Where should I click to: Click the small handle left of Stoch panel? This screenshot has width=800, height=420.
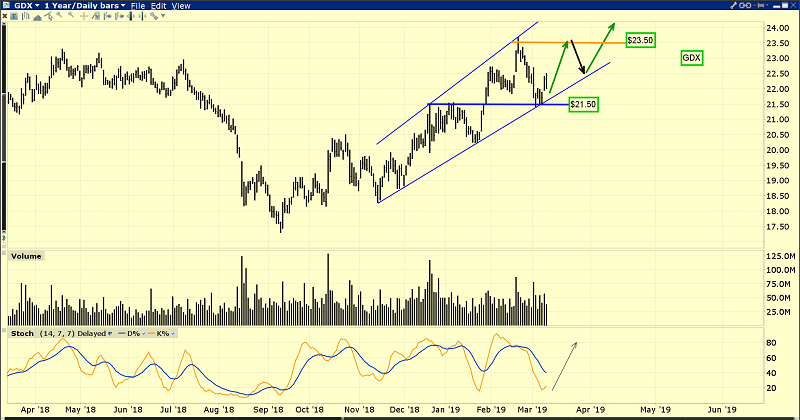(x=4, y=330)
